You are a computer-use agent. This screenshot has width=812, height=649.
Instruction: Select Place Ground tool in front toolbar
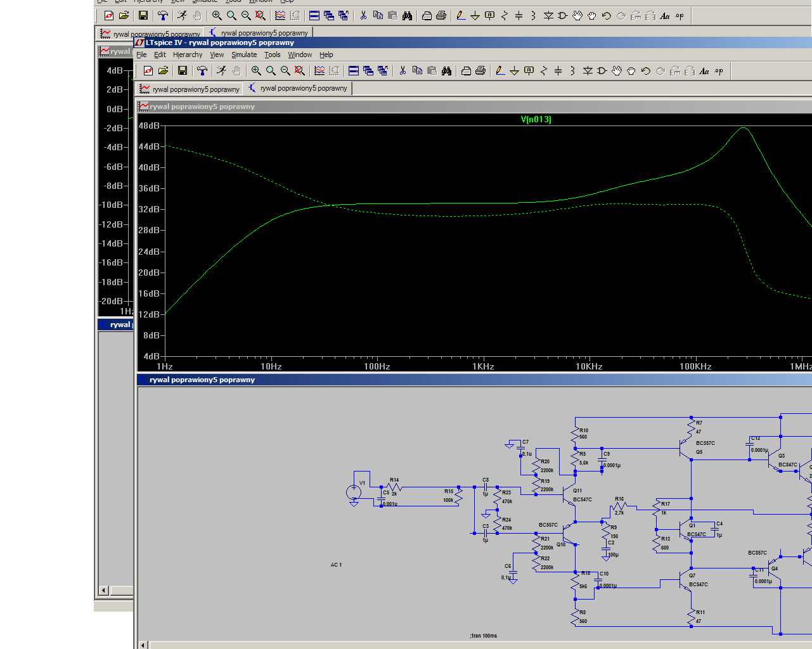tap(514, 71)
